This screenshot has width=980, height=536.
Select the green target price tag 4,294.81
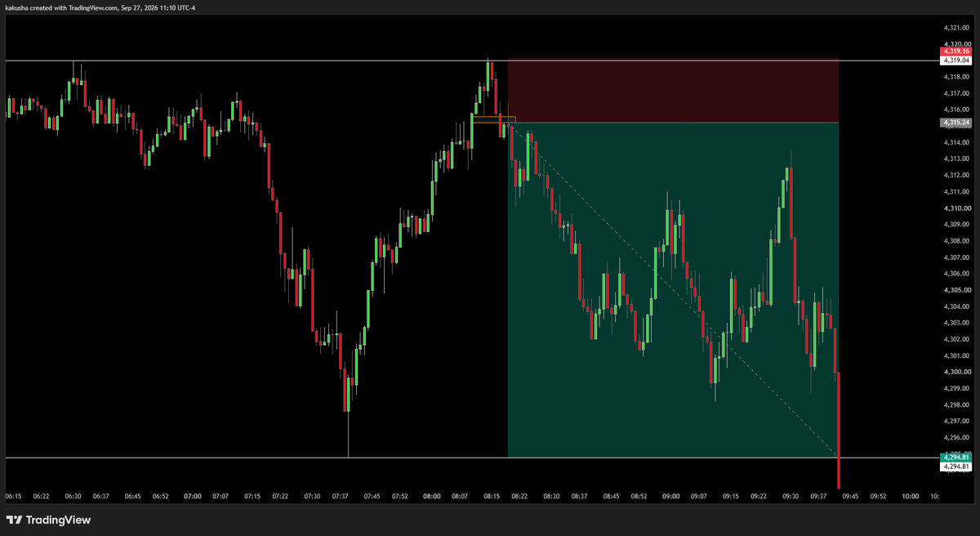[x=955, y=457]
